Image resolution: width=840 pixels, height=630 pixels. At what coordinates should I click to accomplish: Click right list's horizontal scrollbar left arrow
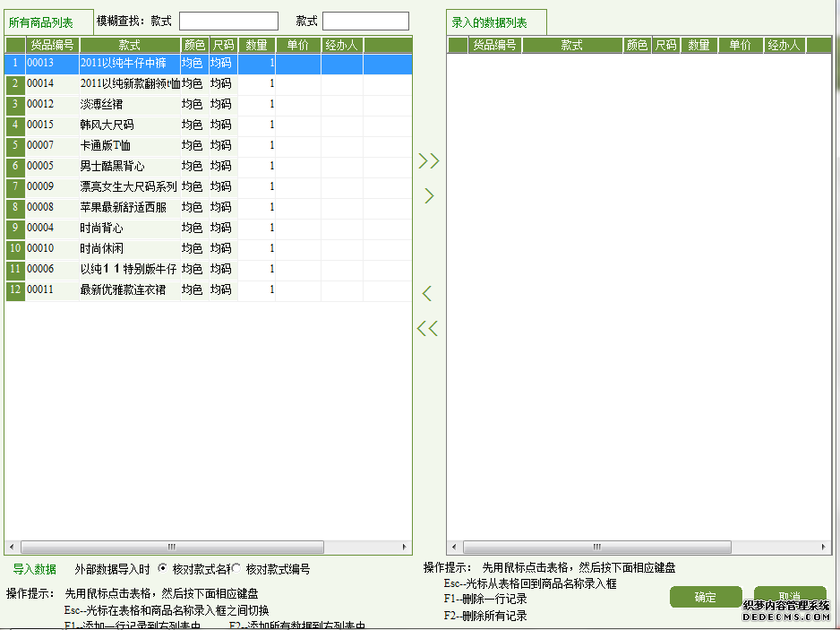453,547
